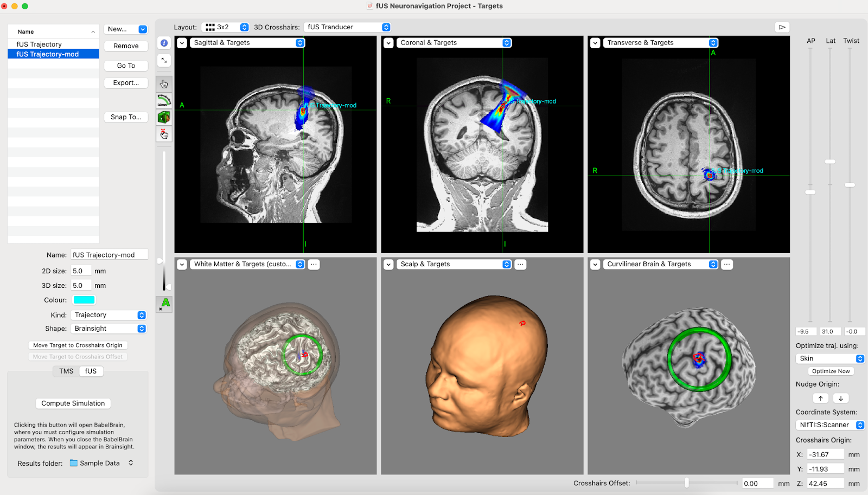Open the Shape Brainsight dropdown
868x495 pixels.
[108, 328]
